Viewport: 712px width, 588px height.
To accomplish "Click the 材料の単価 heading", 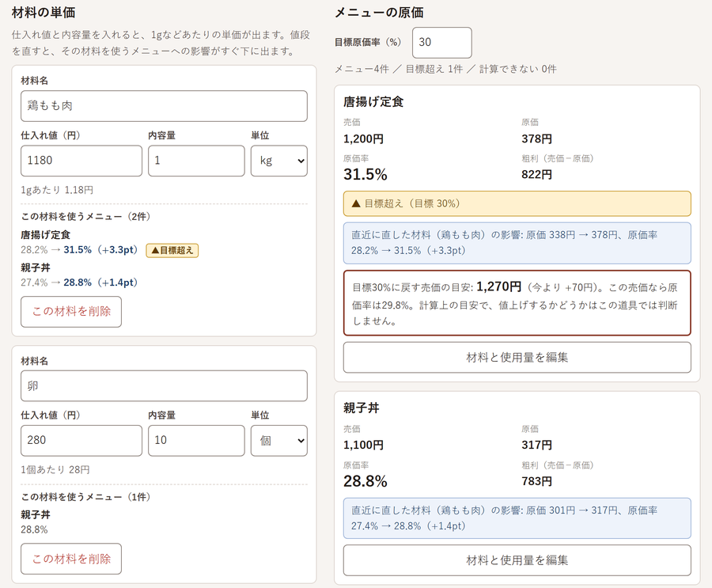I will tap(44, 13).
